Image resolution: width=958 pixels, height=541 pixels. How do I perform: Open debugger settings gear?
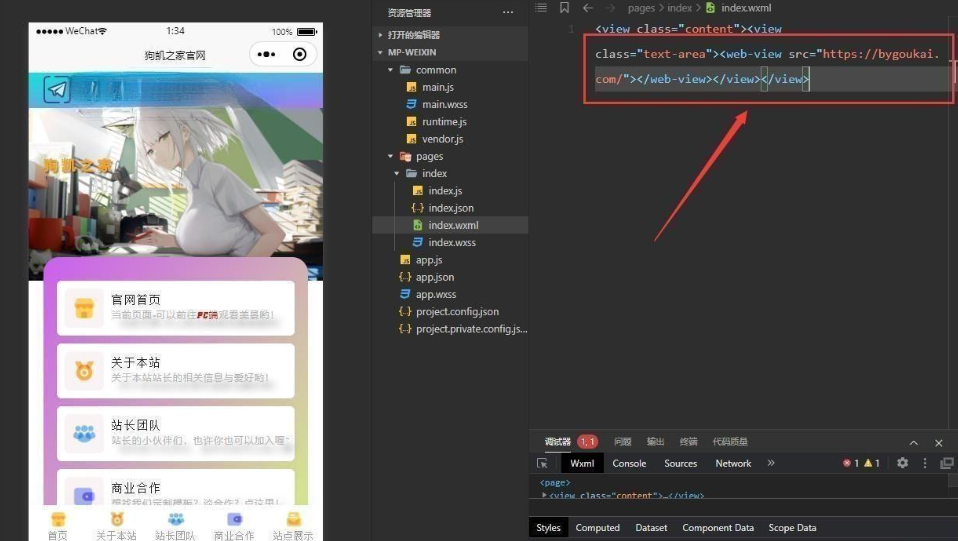902,463
